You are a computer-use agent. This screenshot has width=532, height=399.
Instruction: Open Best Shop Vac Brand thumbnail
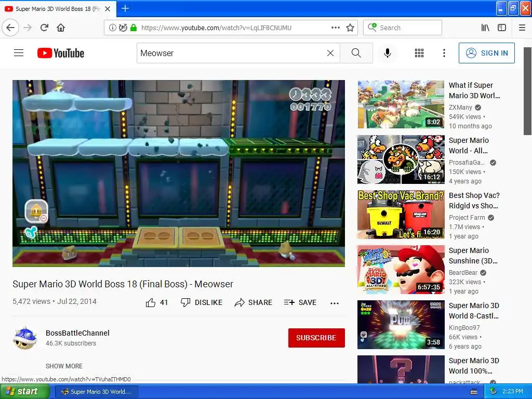(401, 215)
